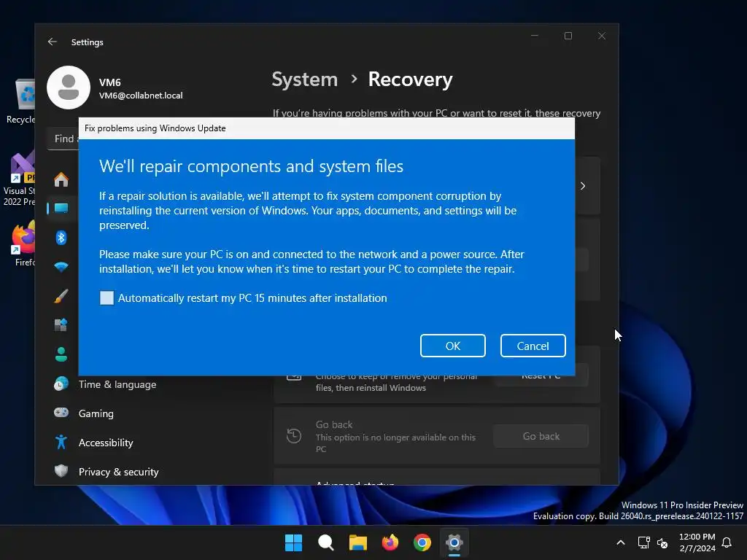Click the Accessibility figure icon
This screenshot has height=560, width=747.
coord(61,442)
